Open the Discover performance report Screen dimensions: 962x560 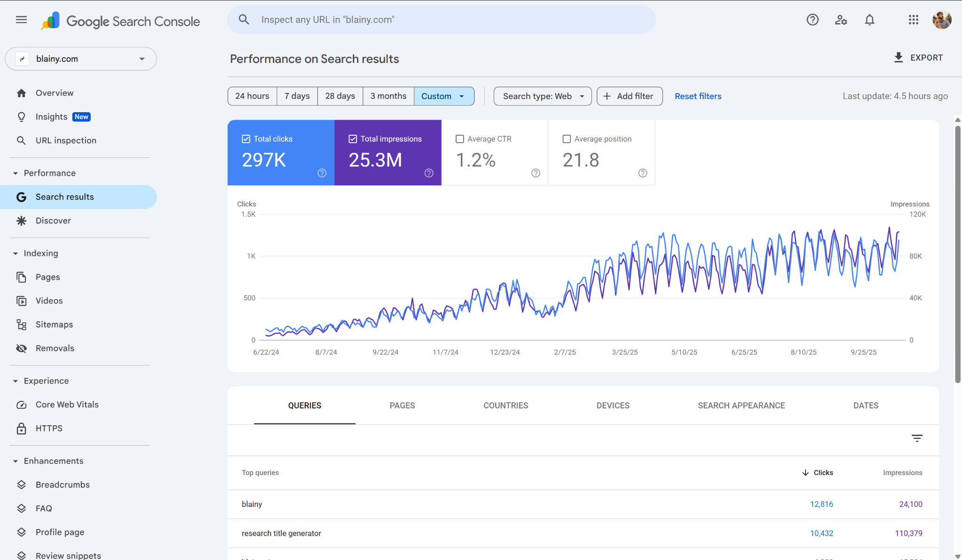click(54, 220)
